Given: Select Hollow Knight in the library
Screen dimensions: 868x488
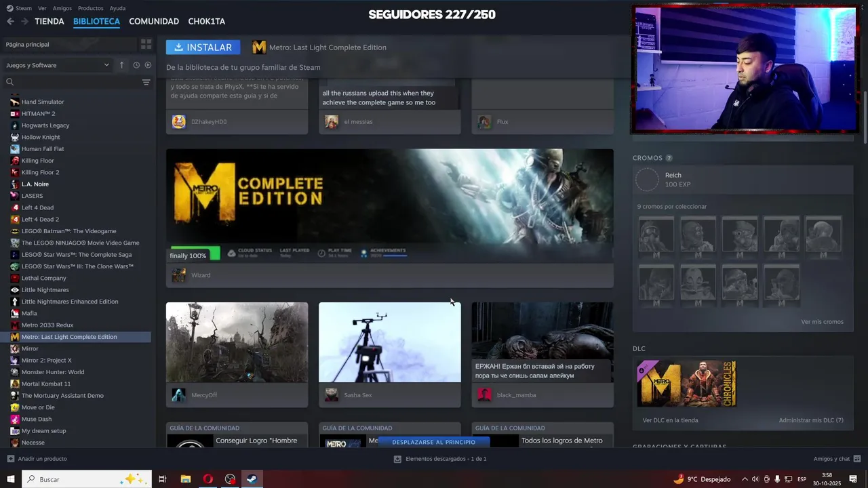Looking at the screenshot, I should pos(41,137).
